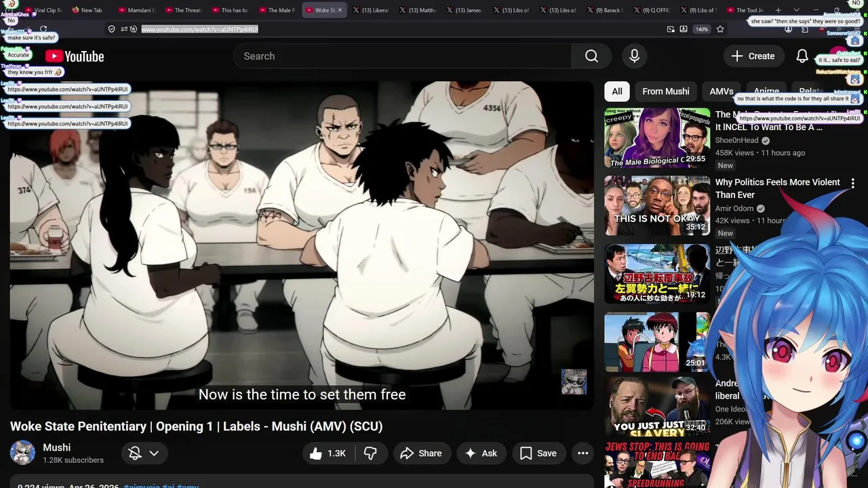Viewport: 868px width, 488px height.
Task: Switch to the (9) Q OFFIC X tab
Action: (651, 10)
